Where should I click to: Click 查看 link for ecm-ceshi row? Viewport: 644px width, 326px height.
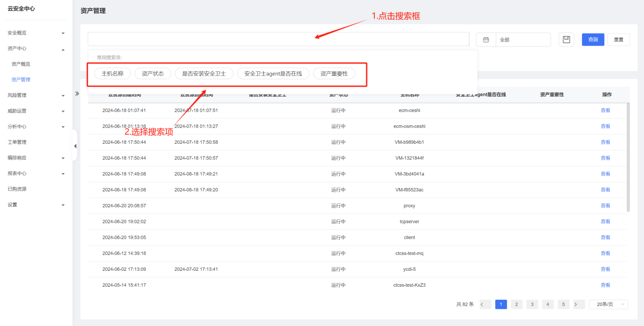point(605,110)
